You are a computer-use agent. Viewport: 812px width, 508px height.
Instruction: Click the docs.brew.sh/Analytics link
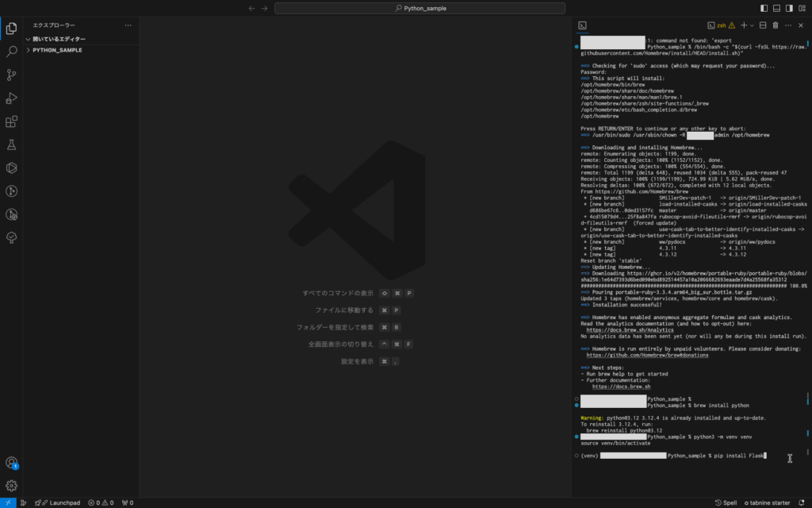coord(618,329)
